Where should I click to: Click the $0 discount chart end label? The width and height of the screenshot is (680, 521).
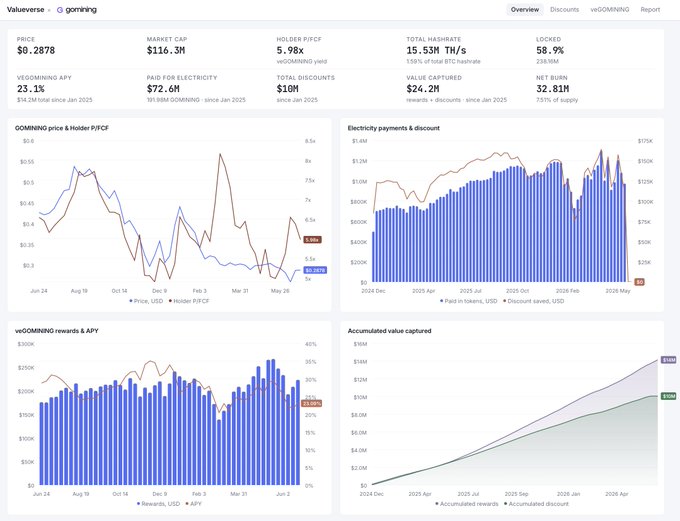[639, 282]
